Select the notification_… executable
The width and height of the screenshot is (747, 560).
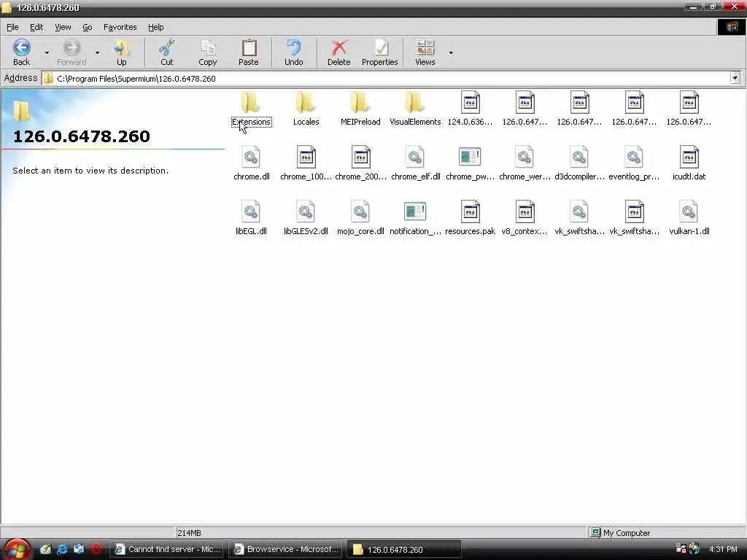point(415,218)
